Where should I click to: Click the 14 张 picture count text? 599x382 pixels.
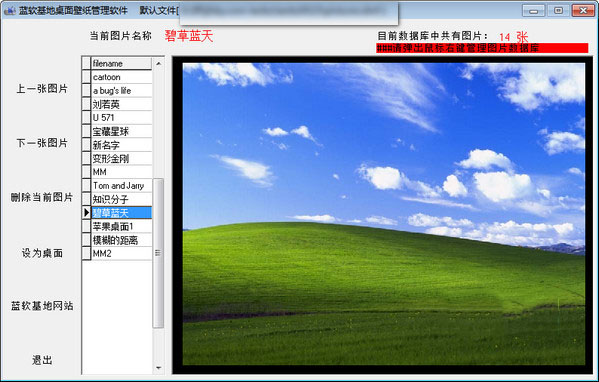click(513, 37)
